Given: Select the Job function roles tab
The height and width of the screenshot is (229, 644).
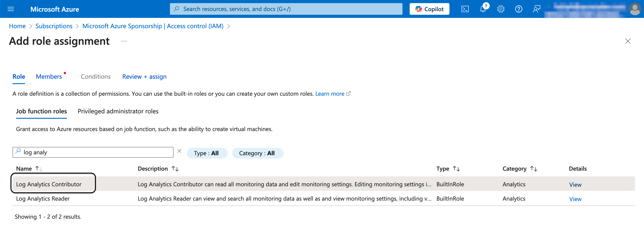Looking at the screenshot, I should point(42,111).
